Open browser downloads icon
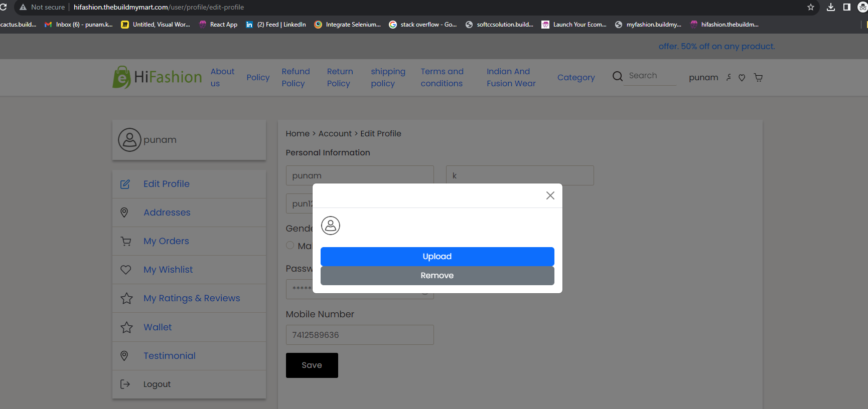Viewport: 868px width, 409px height. coord(831,7)
